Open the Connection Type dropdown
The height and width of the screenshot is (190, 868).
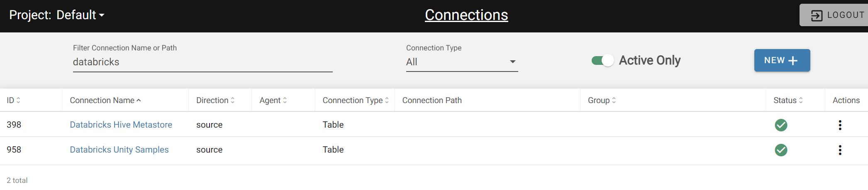point(462,62)
